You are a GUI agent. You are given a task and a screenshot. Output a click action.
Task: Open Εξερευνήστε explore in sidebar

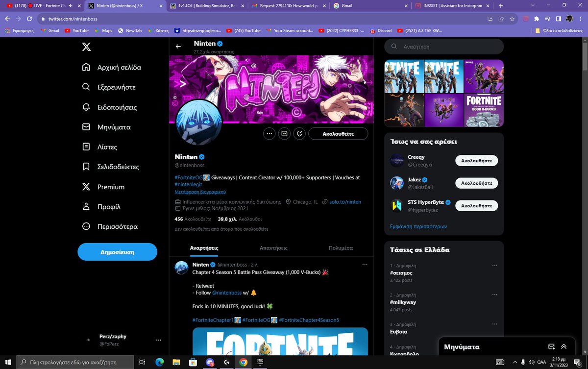click(109, 87)
